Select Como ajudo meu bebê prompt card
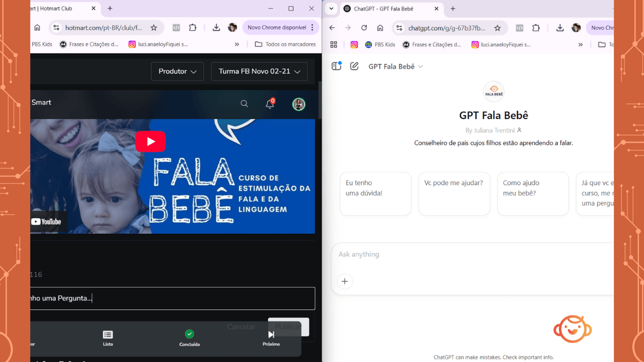Image resolution: width=644 pixels, height=362 pixels. click(x=533, y=194)
